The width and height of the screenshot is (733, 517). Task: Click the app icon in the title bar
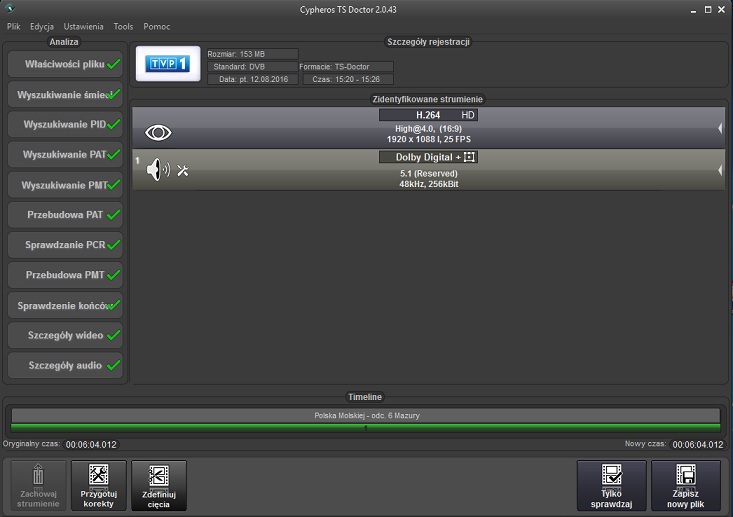(11, 9)
